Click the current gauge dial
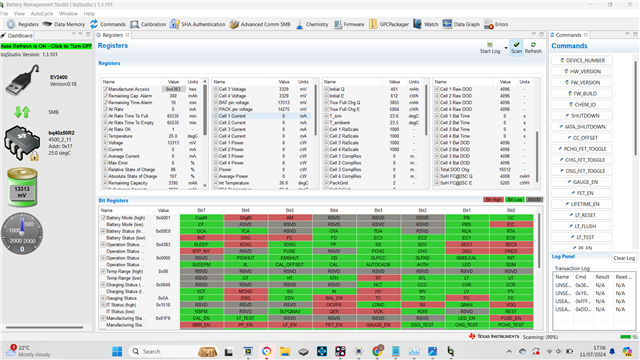 click(22, 233)
